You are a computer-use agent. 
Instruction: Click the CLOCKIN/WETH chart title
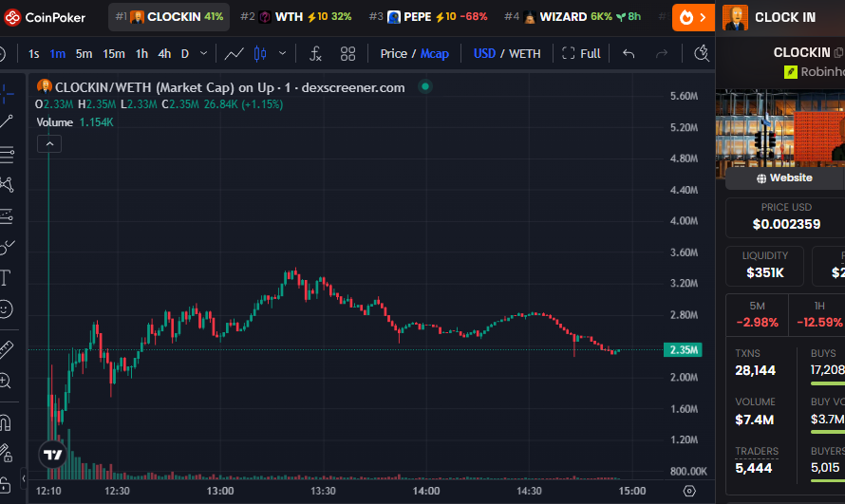coord(230,87)
